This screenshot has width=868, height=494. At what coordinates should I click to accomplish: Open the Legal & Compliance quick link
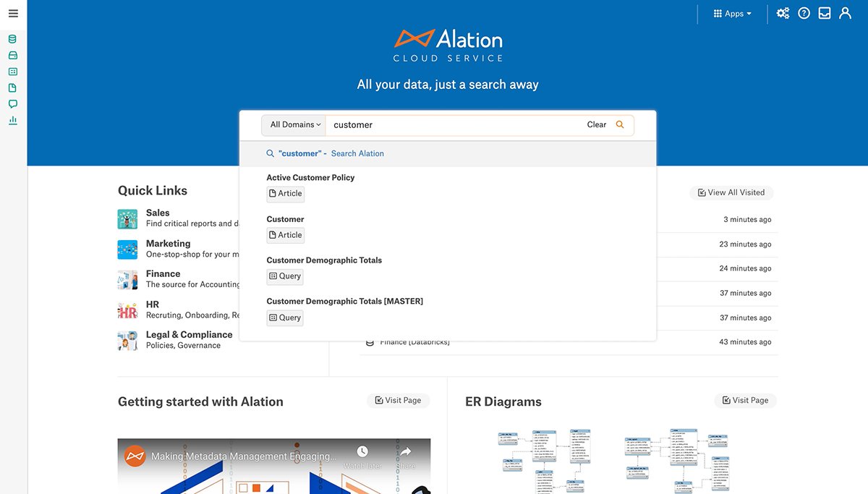pyautogui.click(x=189, y=335)
